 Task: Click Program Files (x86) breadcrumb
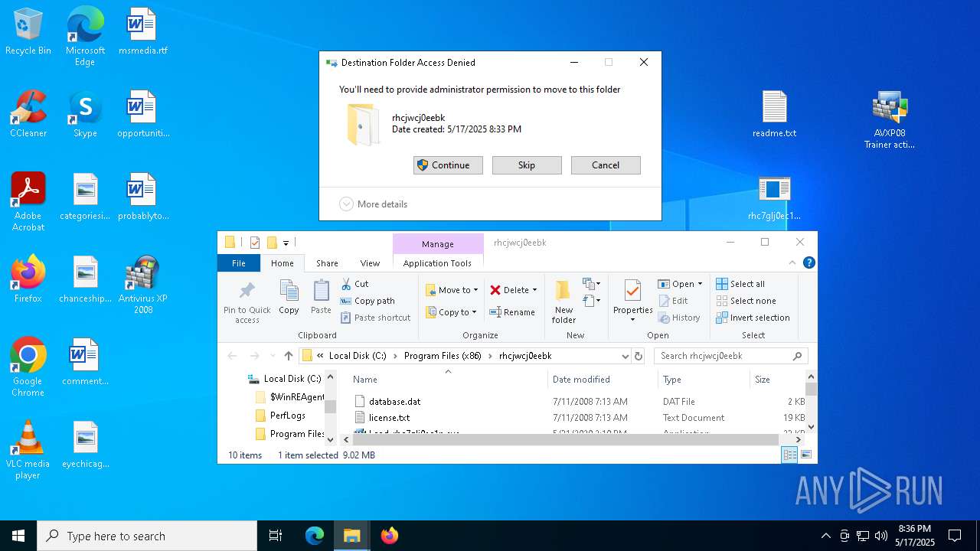click(443, 356)
